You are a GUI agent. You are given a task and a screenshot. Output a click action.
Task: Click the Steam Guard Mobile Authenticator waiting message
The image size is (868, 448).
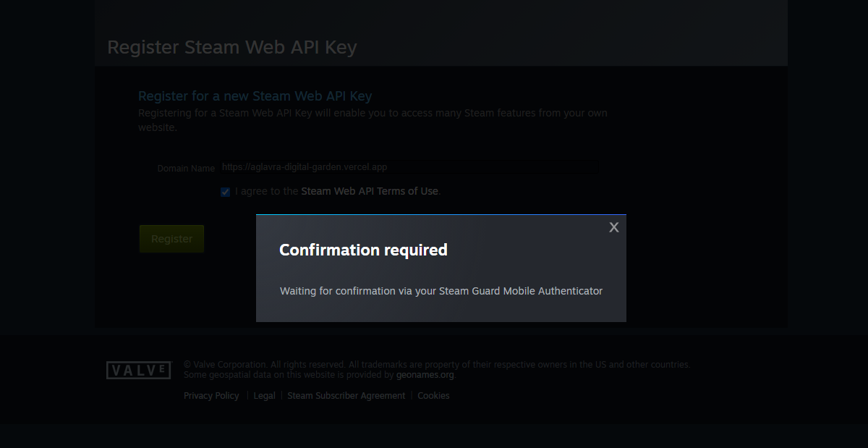click(x=441, y=291)
